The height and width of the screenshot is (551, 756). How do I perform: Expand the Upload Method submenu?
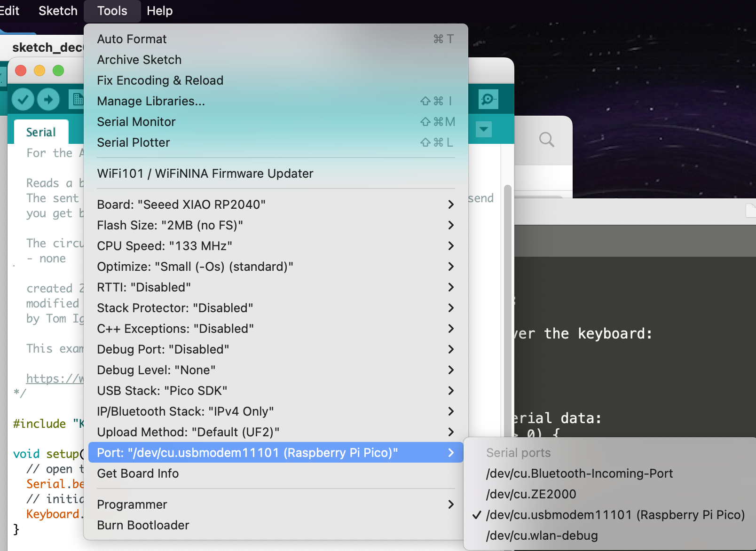point(276,432)
